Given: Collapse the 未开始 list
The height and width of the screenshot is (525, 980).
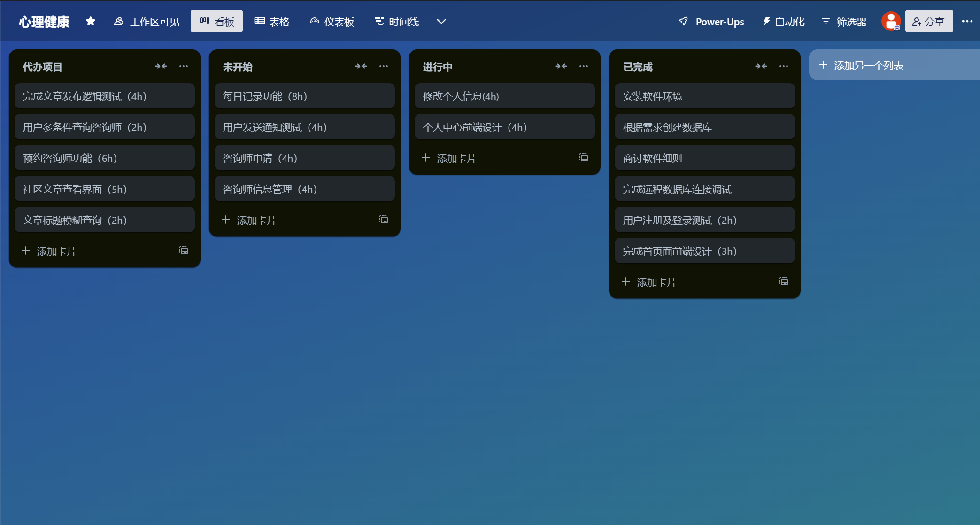Looking at the screenshot, I should (361, 67).
